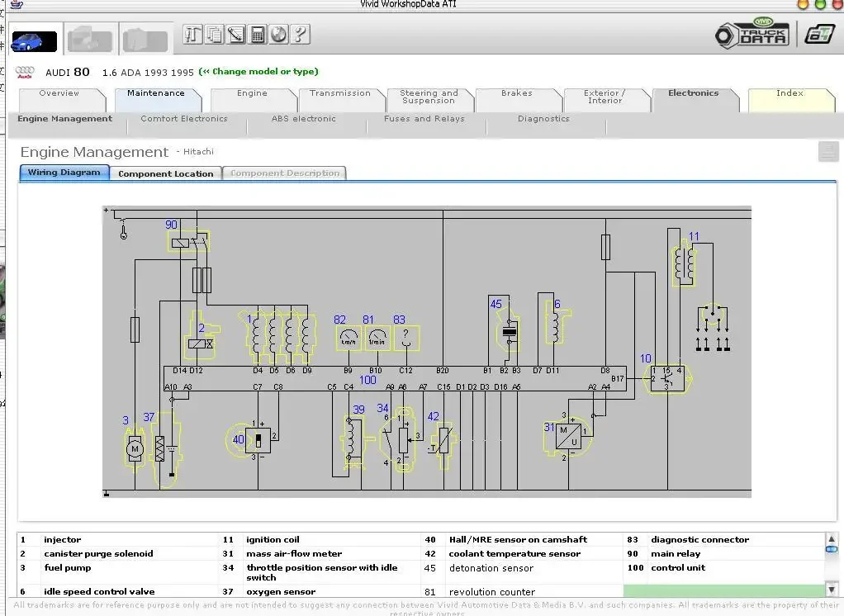This screenshot has width=844, height=616.
Task: Click the legend scrollbar down arrow
Action: coord(831,589)
